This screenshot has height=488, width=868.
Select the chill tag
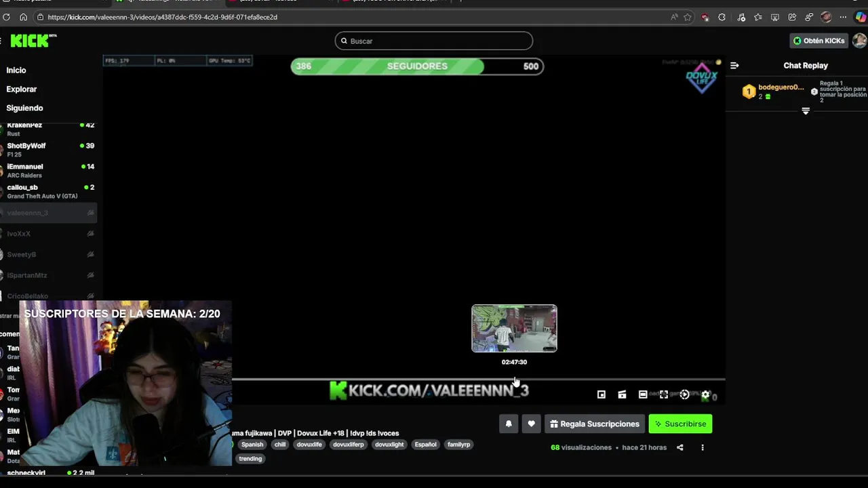tap(280, 445)
